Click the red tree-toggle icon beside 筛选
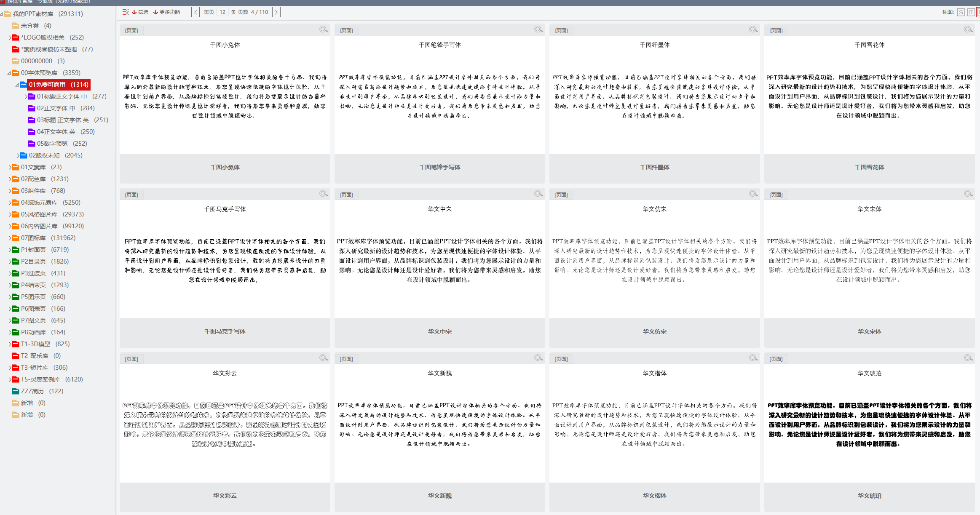This screenshot has width=980, height=515. tap(125, 12)
